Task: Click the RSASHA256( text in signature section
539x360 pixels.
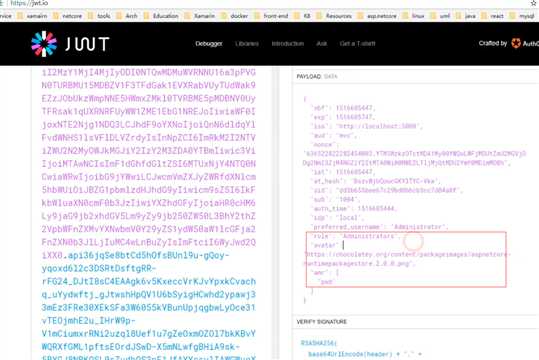Action: click(319, 343)
